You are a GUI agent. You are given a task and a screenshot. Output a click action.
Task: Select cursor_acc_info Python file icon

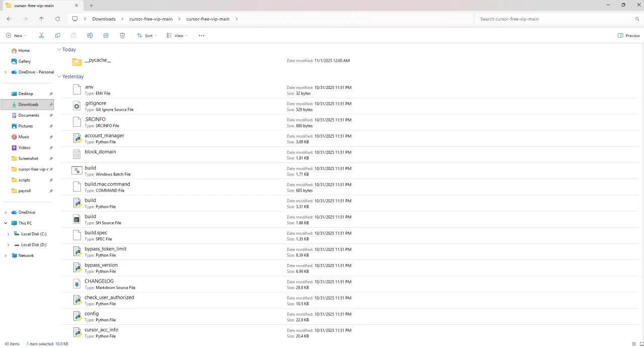(x=76, y=332)
